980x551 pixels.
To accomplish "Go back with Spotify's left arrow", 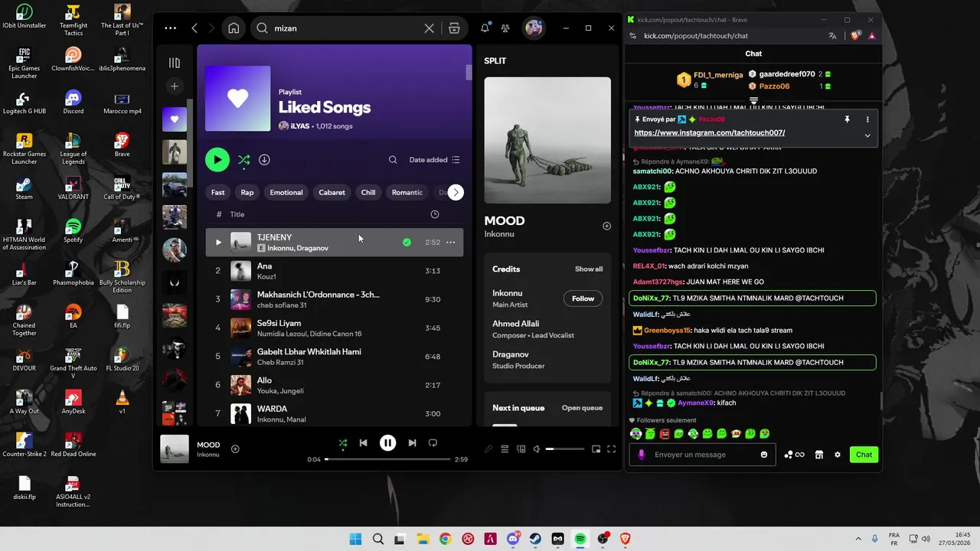I will pos(194,28).
